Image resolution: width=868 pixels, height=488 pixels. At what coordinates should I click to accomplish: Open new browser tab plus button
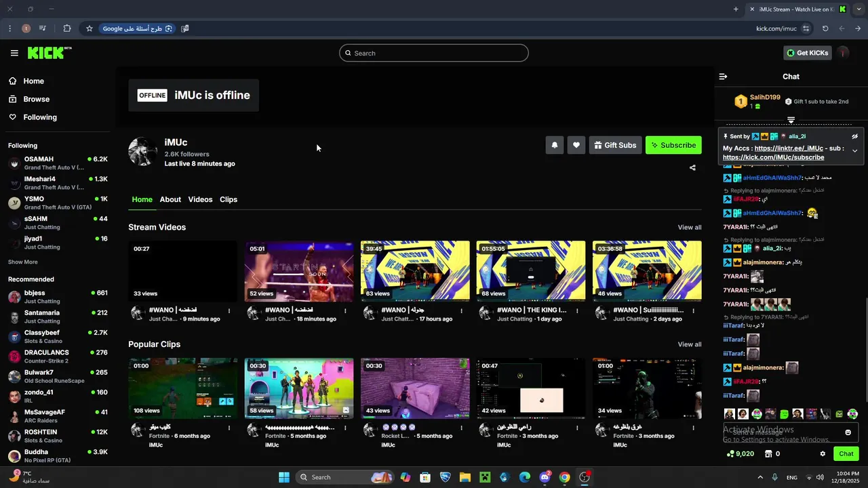(736, 9)
